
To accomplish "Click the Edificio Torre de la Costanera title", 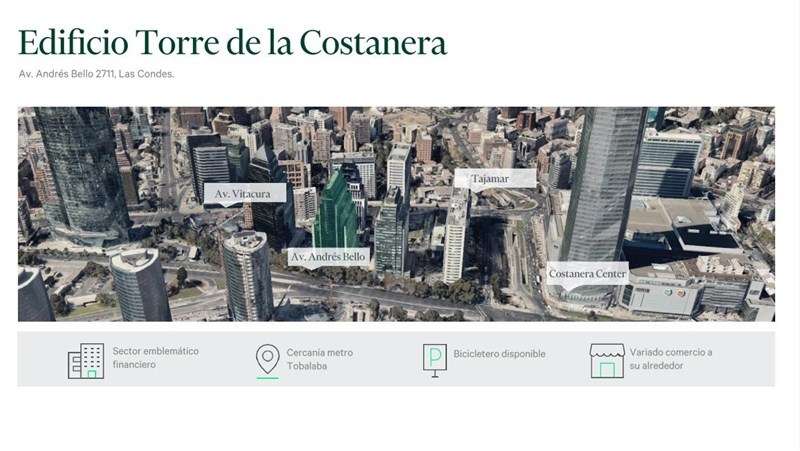I will [x=233, y=42].
